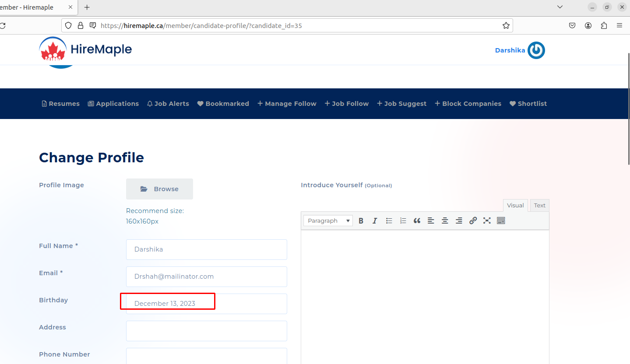The image size is (630, 364).
Task: Open the Job Alerts menu item
Action: [x=168, y=104]
